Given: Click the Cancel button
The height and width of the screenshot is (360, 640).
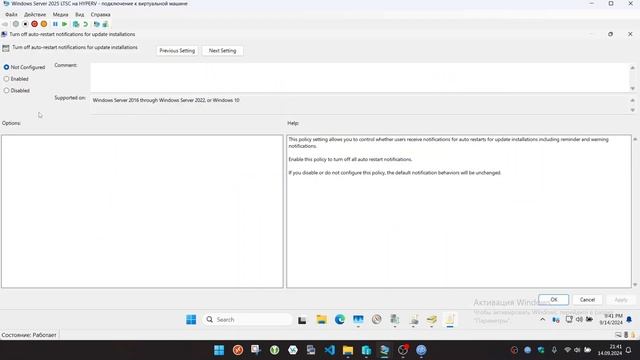Looking at the screenshot, I should pos(587,300).
